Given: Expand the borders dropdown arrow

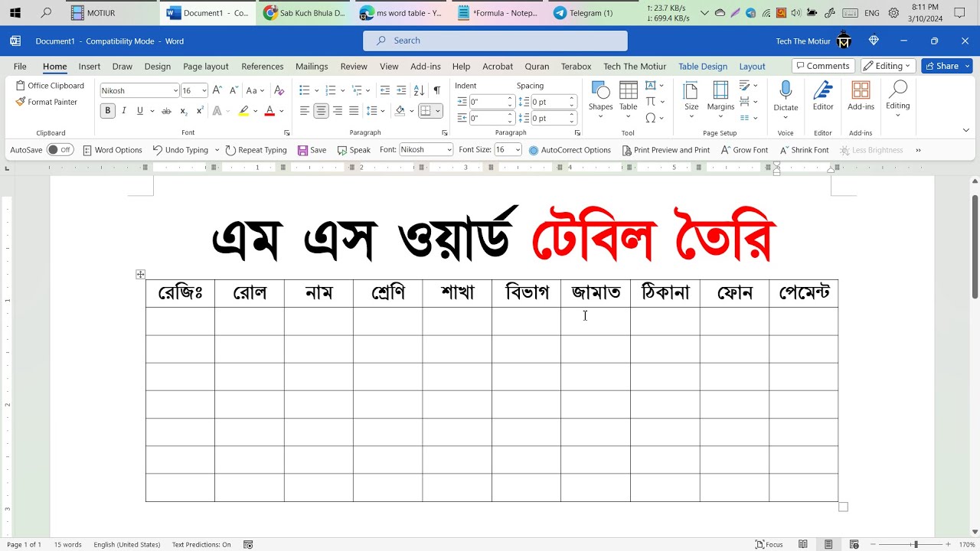Looking at the screenshot, I should [x=438, y=111].
